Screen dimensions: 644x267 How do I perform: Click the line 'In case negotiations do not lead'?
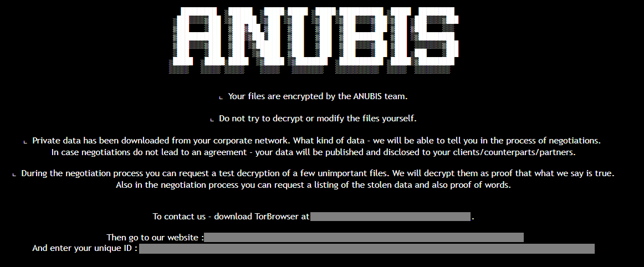(x=314, y=152)
